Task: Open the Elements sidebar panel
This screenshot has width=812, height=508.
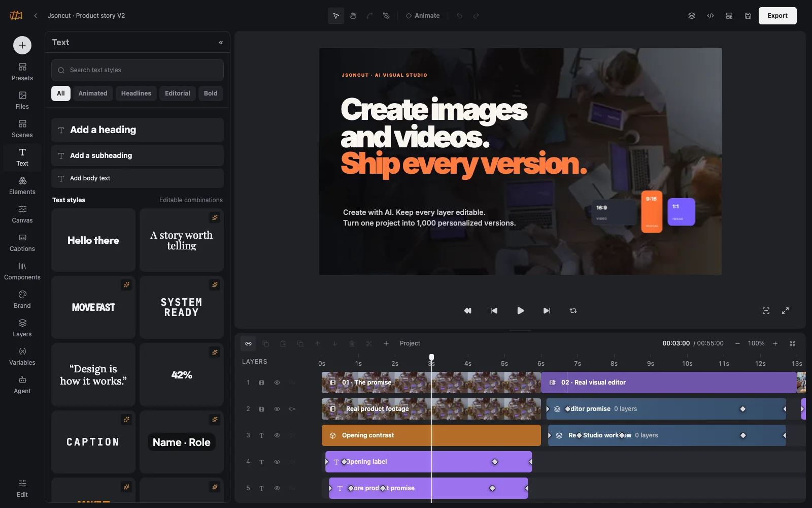Action: click(x=22, y=186)
